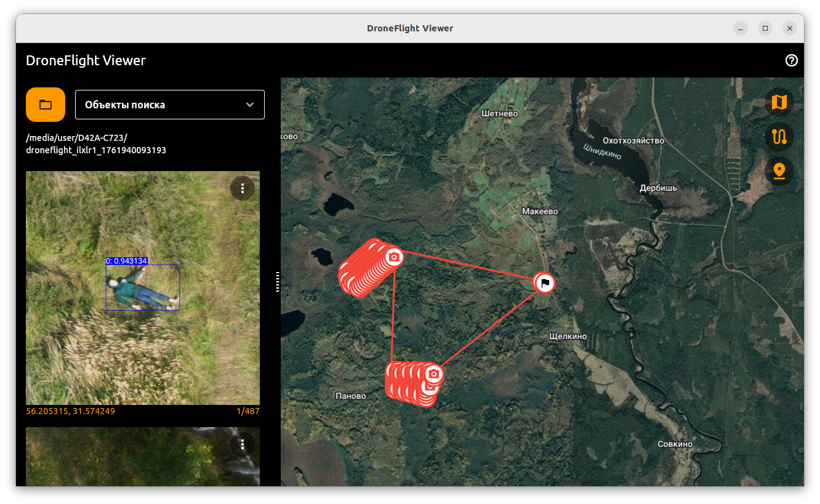
Task: Open three-dot menu on second photo
Action: pyautogui.click(x=243, y=444)
